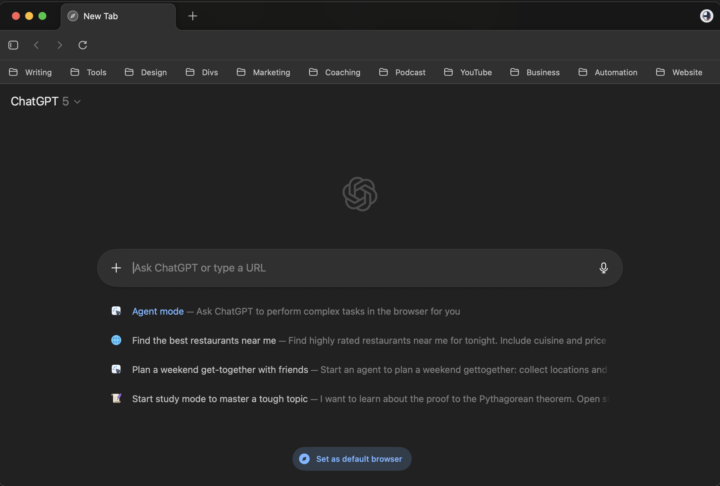Open the Website bookmarks folder
The width and height of the screenshot is (720, 486).
679,72
